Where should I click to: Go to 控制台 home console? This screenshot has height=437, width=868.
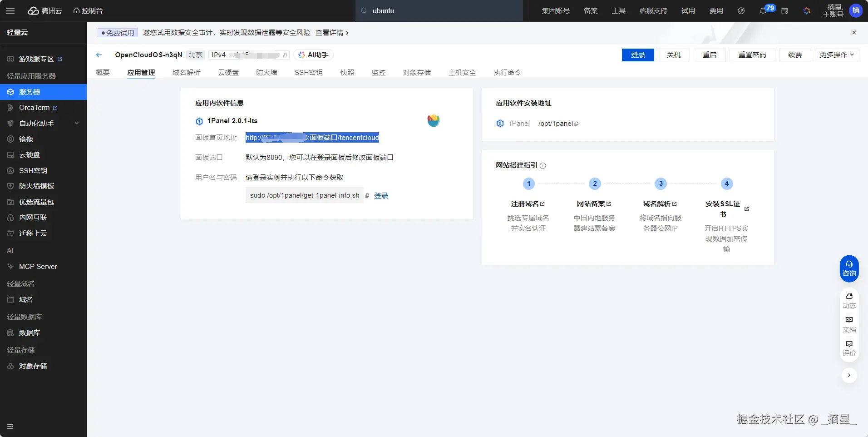click(x=88, y=10)
